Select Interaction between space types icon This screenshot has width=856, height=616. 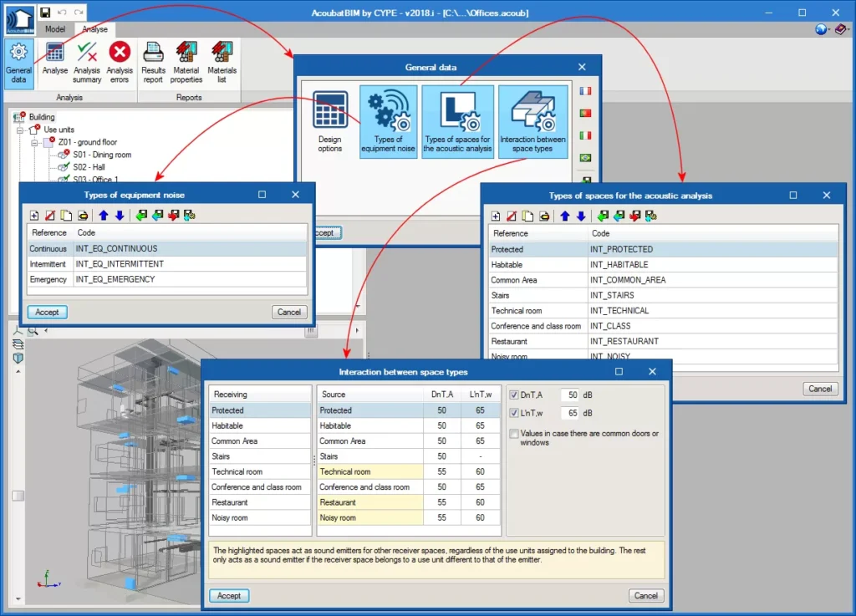tap(532, 122)
